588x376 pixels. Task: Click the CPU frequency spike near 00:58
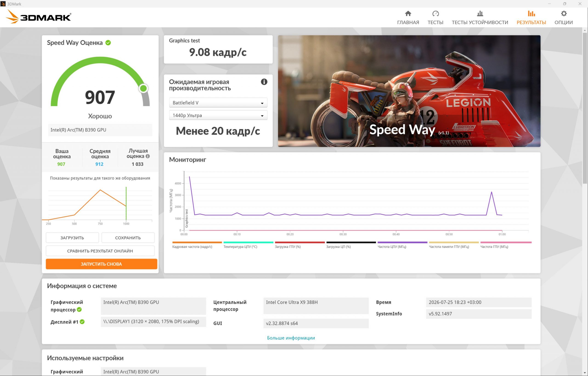[492, 192]
